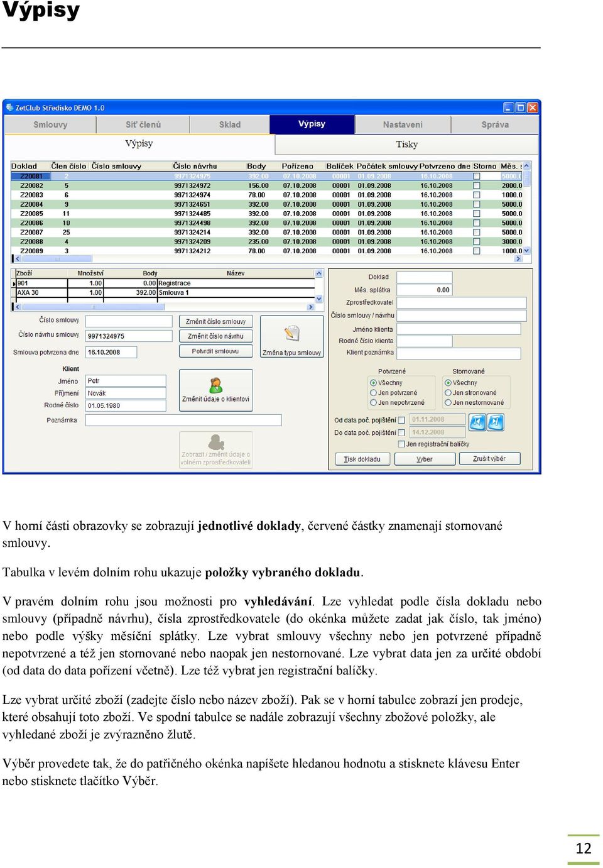Select Jen stronované radio button

coord(448,393)
